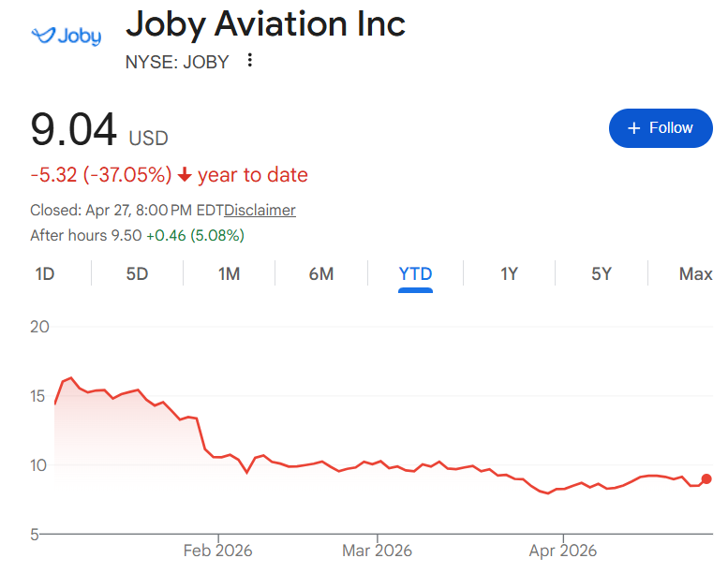Click the Apr 2026 axis label
Screen dimensions: 728x573
(x=562, y=551)
